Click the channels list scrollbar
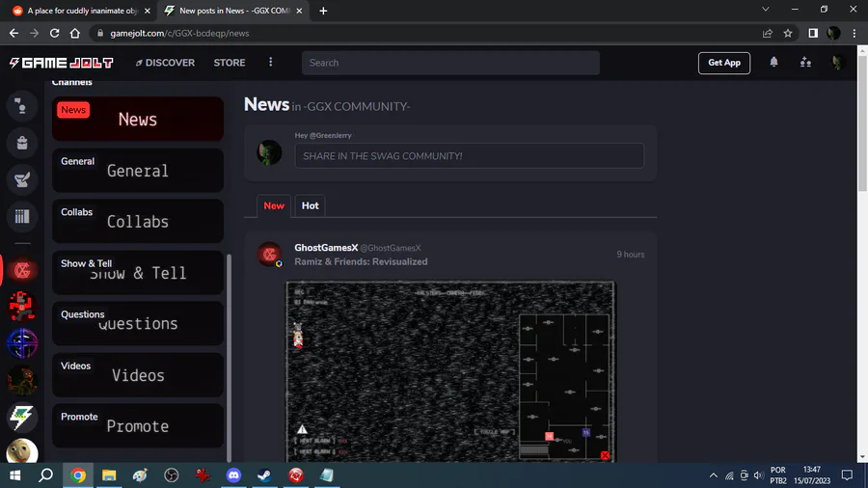The image size is (868, 488). pyautogui.click(x=230, y=358)
